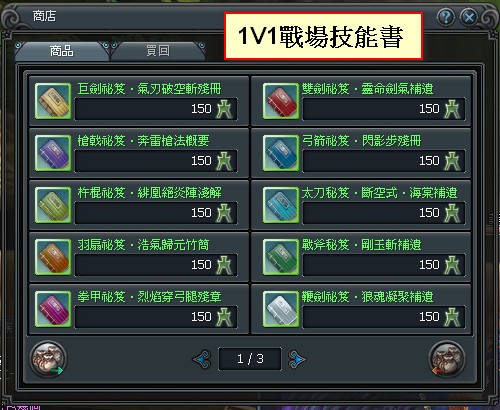The image size is (500, 410).
Task: Click the orange book icon for 羽扇秘笈
Action: click(x=53, y=257)
